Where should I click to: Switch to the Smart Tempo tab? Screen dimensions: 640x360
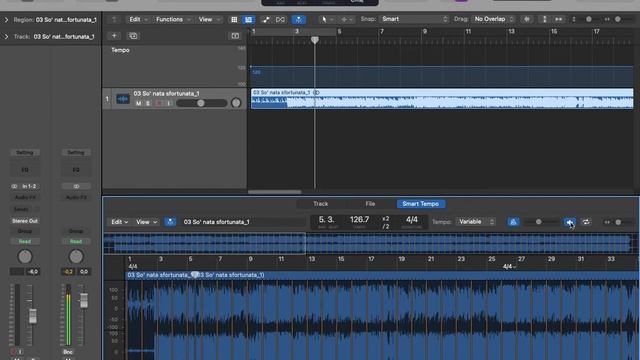pos(420,204)
